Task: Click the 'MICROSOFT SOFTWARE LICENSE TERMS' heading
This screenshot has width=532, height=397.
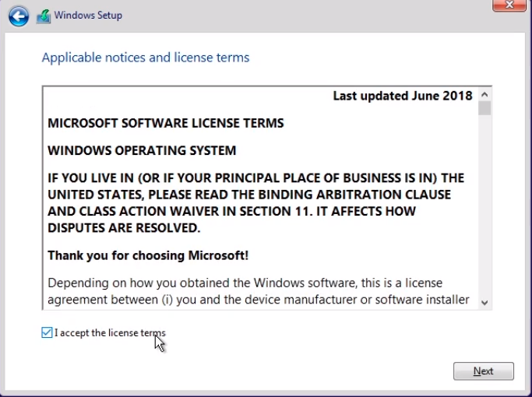Action: point(166,123)
